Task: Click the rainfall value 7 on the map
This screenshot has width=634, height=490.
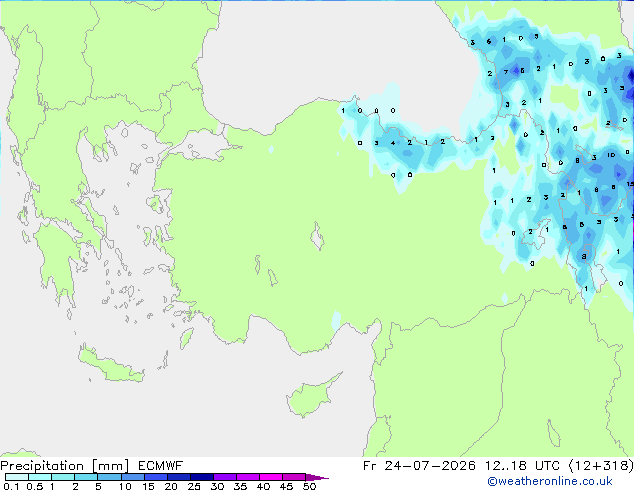Action: (506, 72)
